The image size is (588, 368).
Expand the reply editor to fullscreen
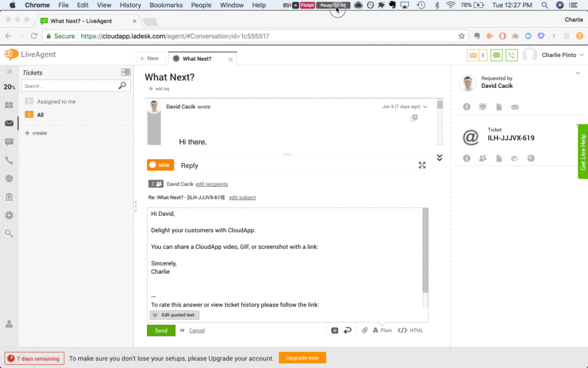coord(422,165)
